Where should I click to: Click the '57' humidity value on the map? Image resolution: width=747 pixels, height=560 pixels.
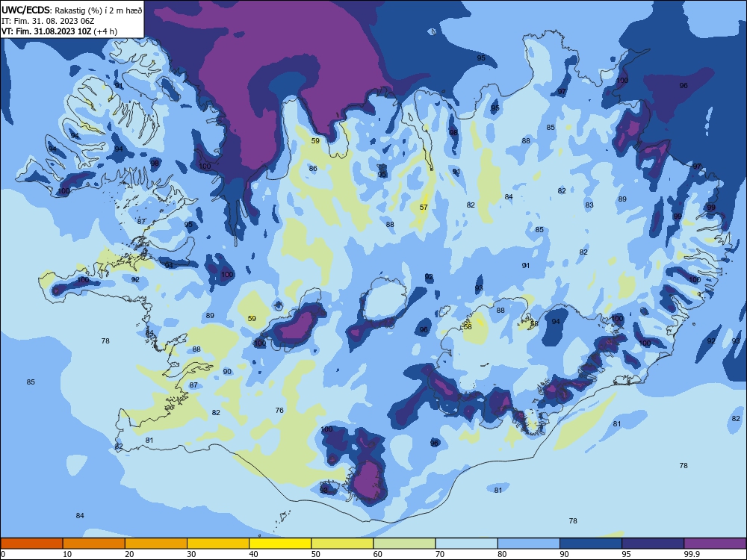(x=424, y=207)
